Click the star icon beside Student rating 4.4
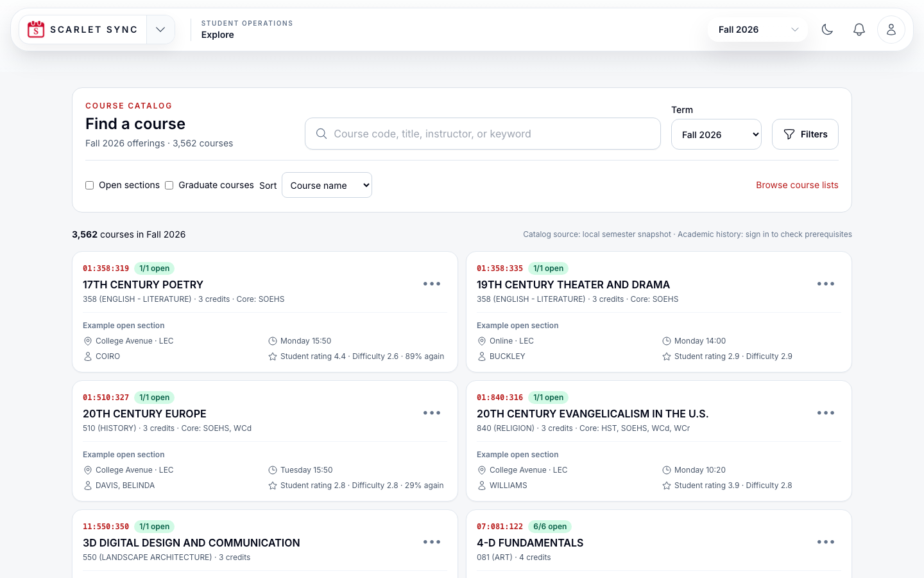924x578 pixels. pyautogui.click(x=273, y=356)
